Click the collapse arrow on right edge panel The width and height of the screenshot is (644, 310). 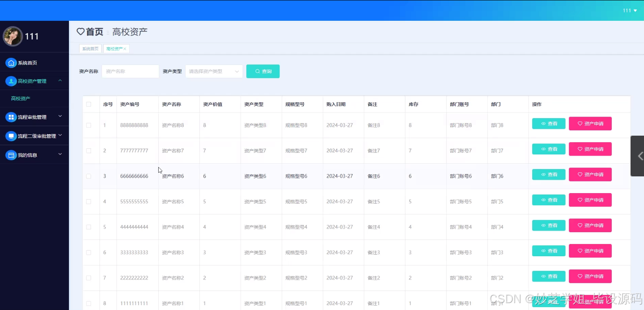point(640,156)
